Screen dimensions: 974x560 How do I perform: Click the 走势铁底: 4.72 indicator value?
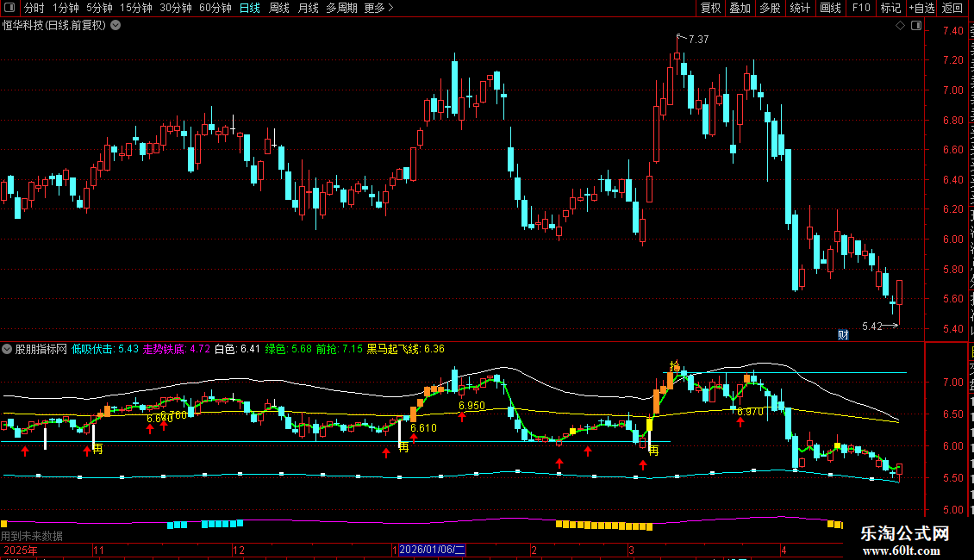click(177, 349)
